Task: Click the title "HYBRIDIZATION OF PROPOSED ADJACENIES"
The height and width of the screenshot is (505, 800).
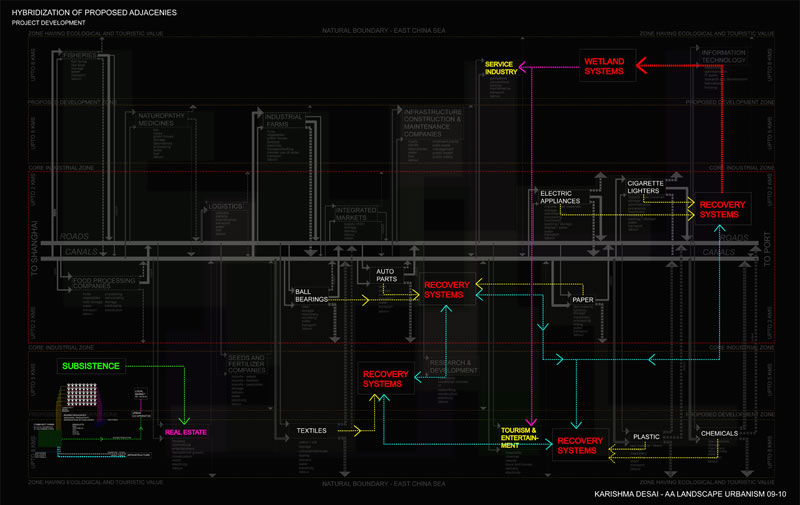Action: (94, 12)
